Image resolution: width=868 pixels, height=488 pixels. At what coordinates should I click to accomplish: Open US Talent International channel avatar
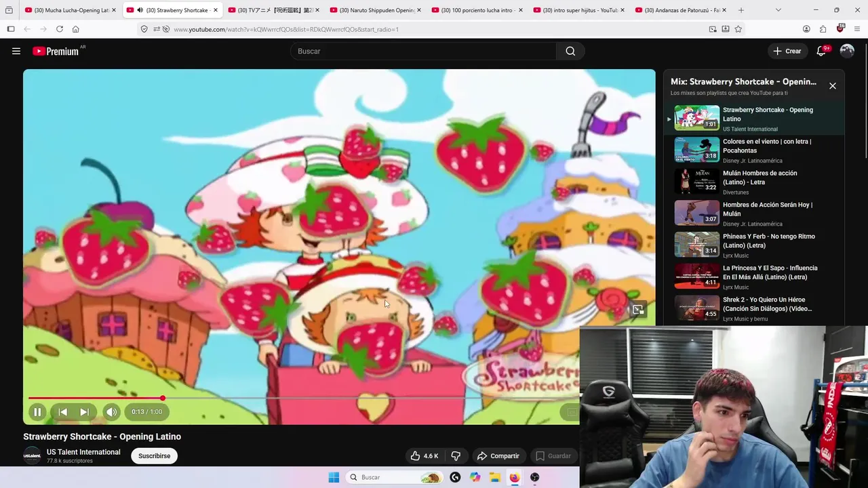click(x=32, y=456)
